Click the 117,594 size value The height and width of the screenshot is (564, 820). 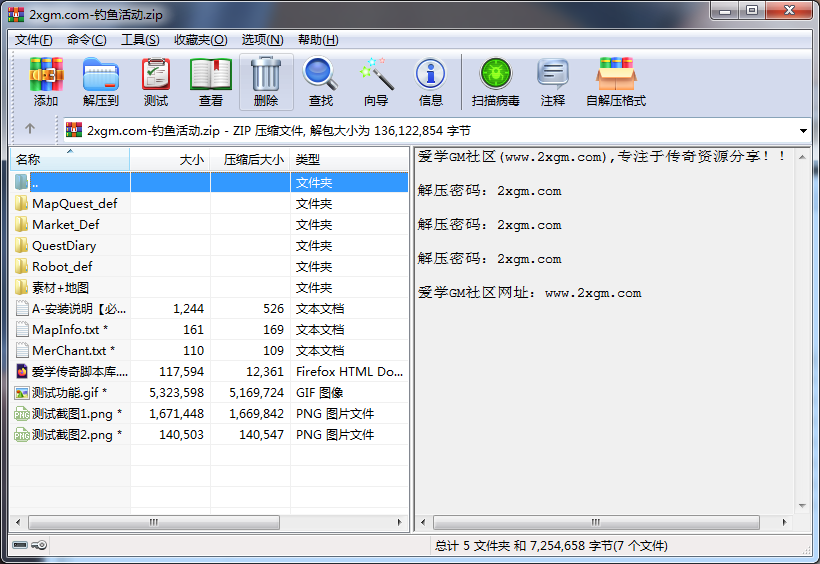pos(181,371)
